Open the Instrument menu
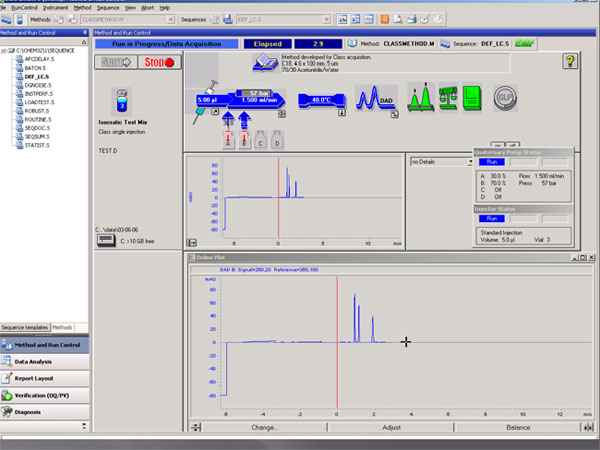The image size is (600, 450). coord(54,6)
